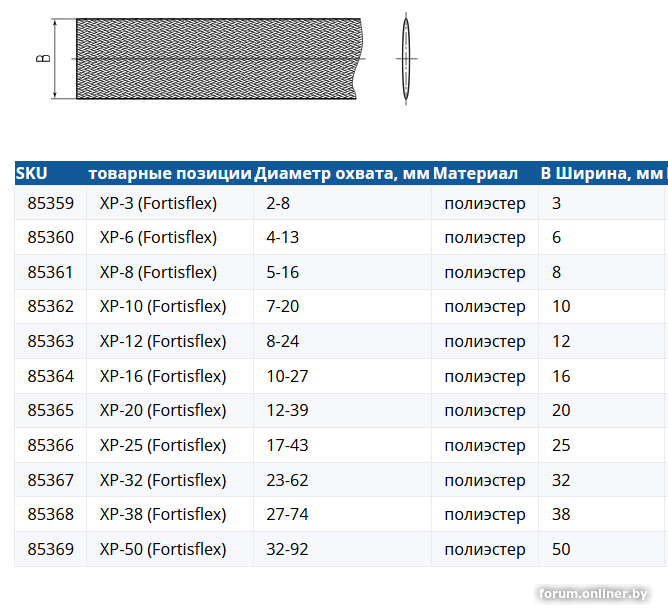668x615 pixels.
Task: Click 'полиэстер' in the XP-50 row
Action: click(x=485, y=550)
